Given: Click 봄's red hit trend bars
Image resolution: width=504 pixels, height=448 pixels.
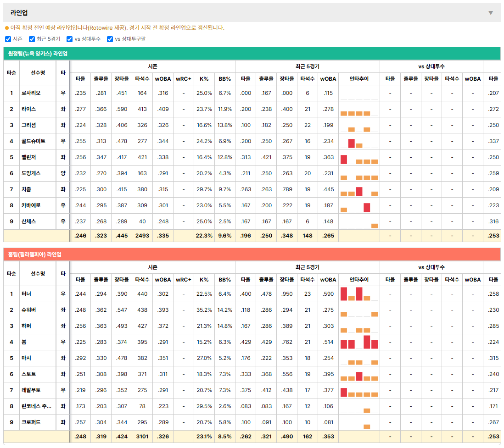Looking at the screenshot, I should 359,343.
